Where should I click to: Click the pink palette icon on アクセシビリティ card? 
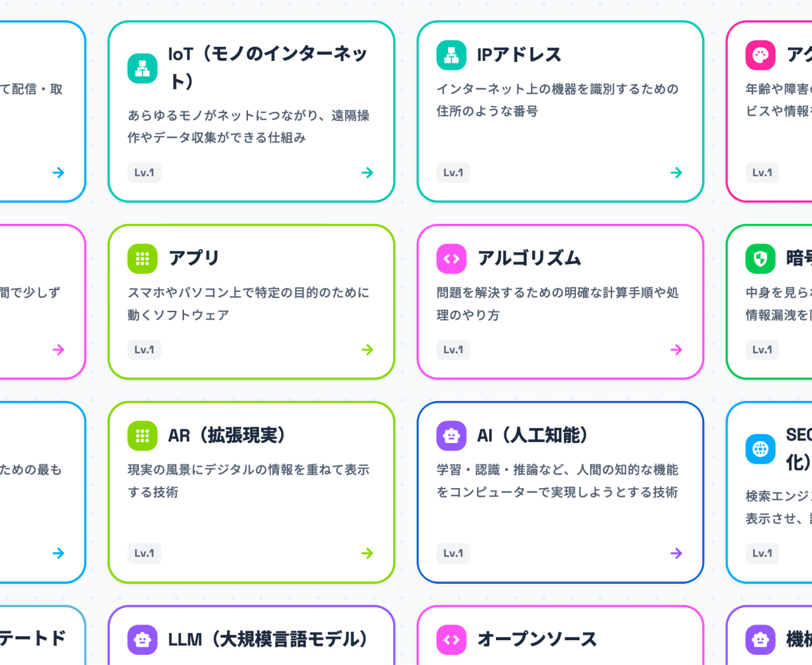pos(760,55)
